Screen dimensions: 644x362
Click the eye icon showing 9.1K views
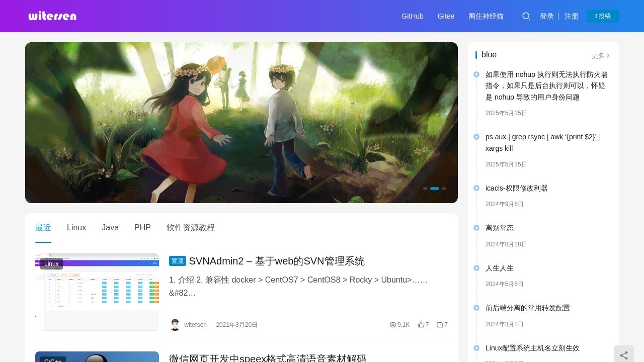click(x=392, y=325)
